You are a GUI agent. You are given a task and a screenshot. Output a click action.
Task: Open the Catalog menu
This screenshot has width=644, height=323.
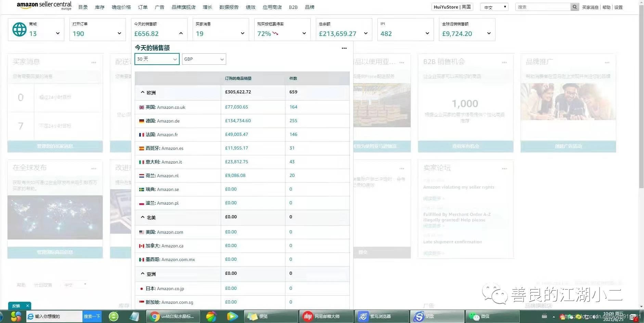pos(83,7)
